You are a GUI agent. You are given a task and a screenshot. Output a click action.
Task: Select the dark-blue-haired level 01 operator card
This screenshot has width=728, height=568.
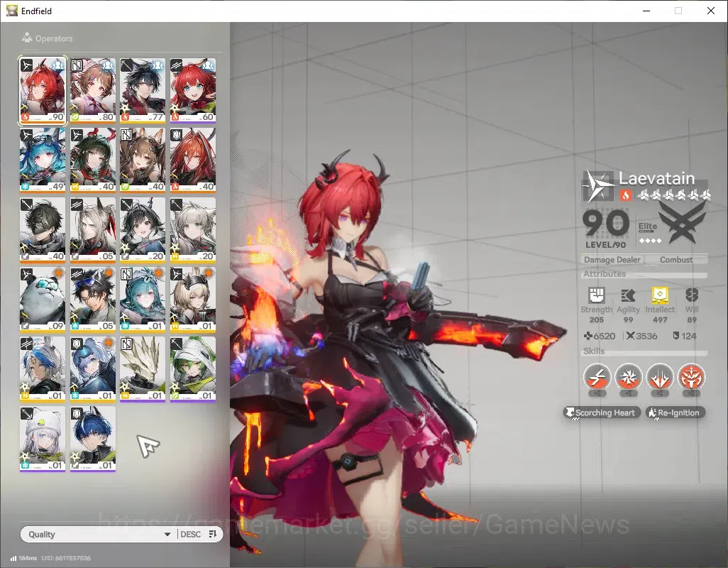[x=93, y=439]
